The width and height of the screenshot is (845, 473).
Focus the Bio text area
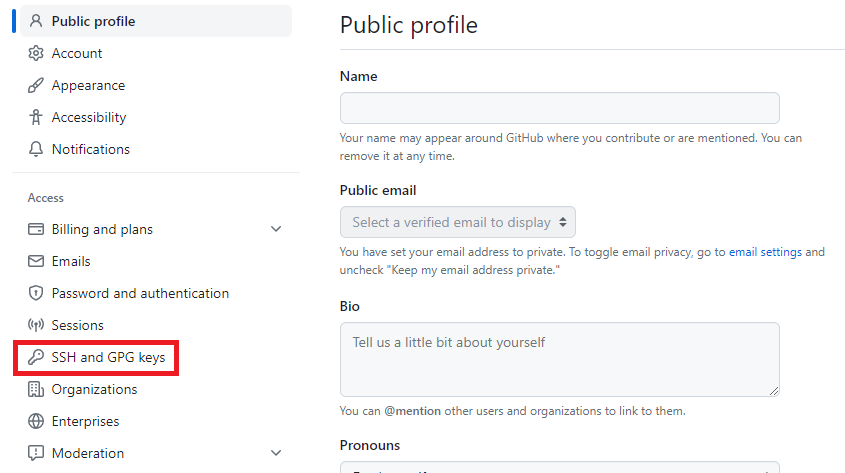pyautogui.click(x=559, y=359)
